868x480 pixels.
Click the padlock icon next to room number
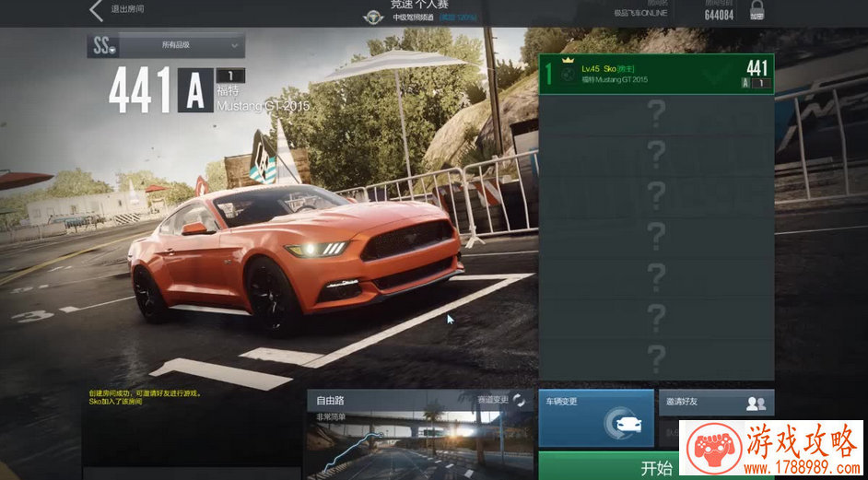(x=757, y=10)
